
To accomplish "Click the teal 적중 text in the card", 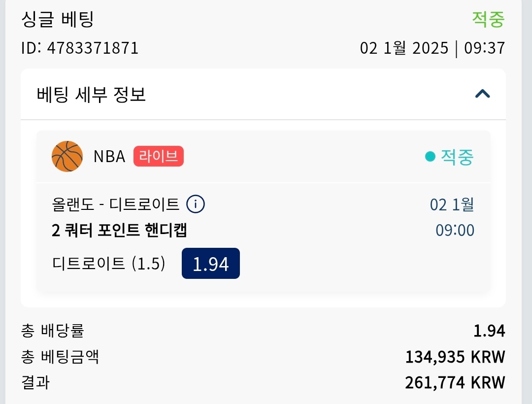I will [457, 157].
